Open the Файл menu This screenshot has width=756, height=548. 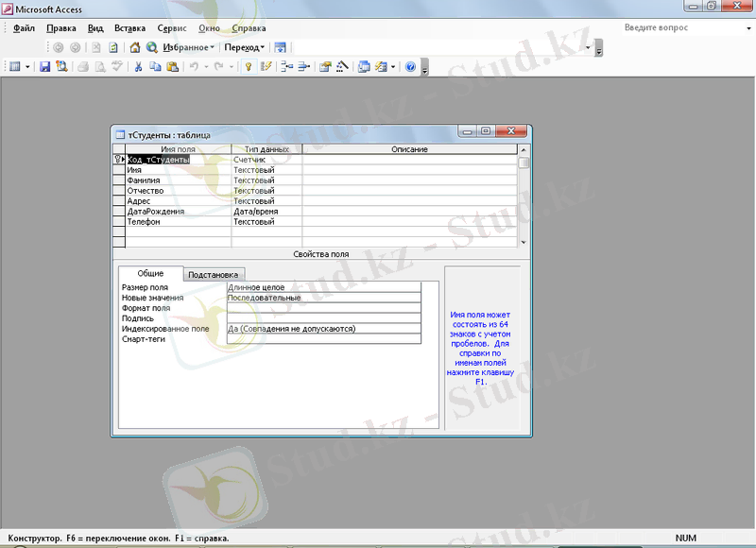point(24,28)
